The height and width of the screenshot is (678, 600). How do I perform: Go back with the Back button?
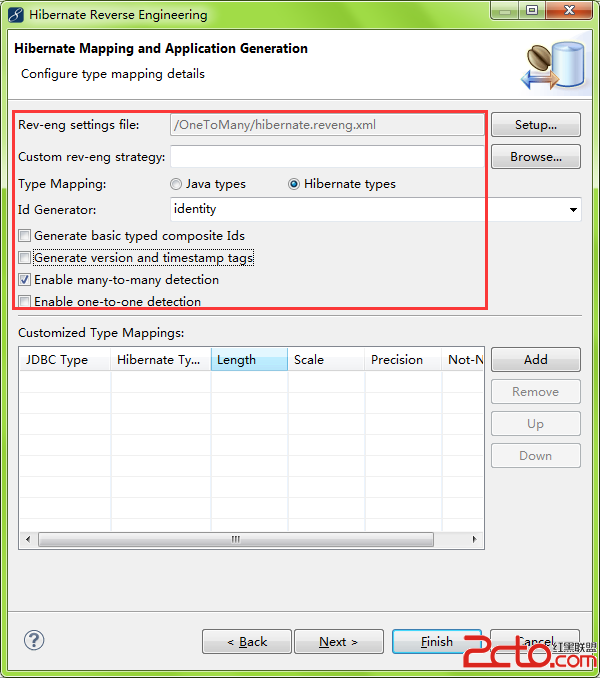tap(247, 642)
